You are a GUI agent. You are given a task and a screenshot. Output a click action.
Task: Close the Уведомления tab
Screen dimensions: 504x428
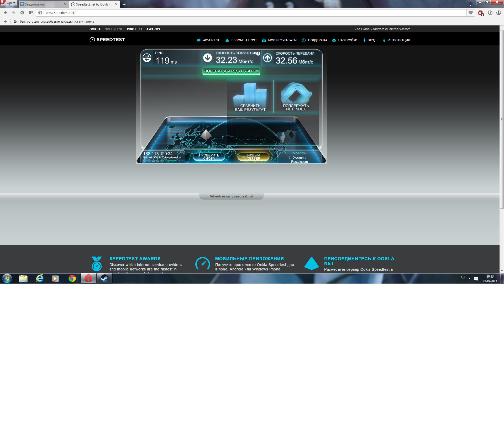tap(65, 4)
